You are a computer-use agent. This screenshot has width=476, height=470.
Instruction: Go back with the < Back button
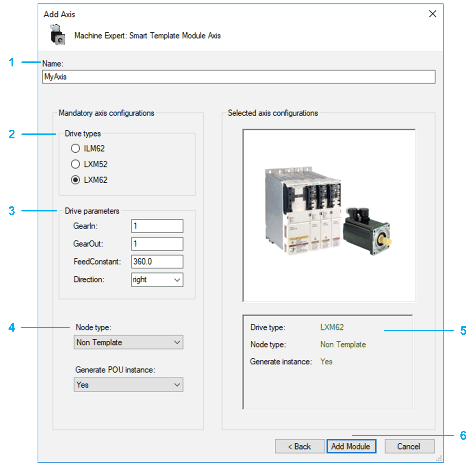click(x=300, y=446)
